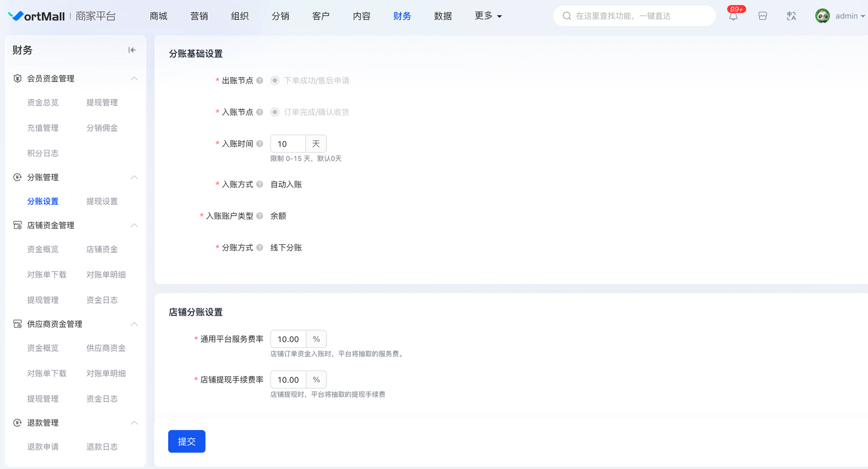
Task: Select the 下单成功/售后申请 radio button
Action: coord(275,81)
